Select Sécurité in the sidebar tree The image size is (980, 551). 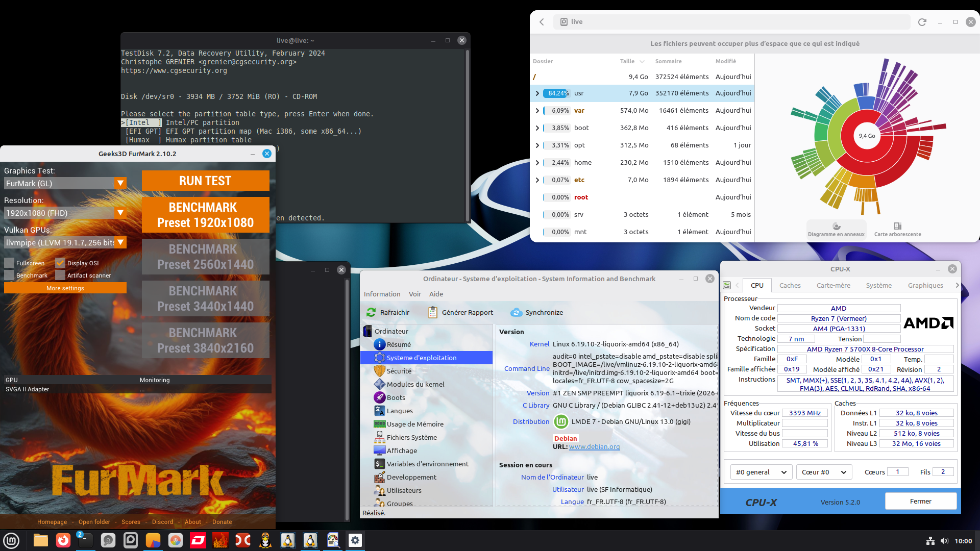tap(399, 371)
